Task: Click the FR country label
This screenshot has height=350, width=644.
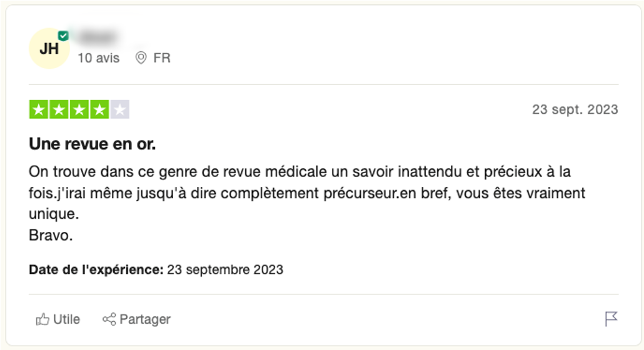Action: (x=162, y=58)
